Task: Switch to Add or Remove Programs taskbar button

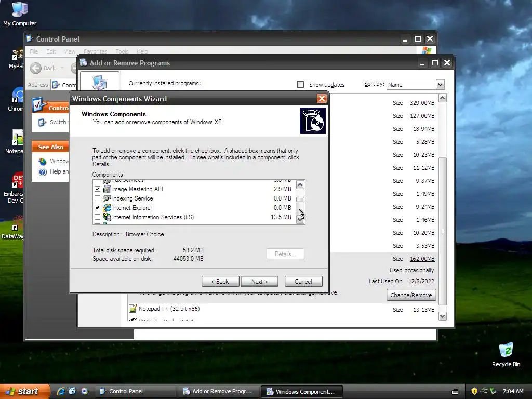Action: 218,391
